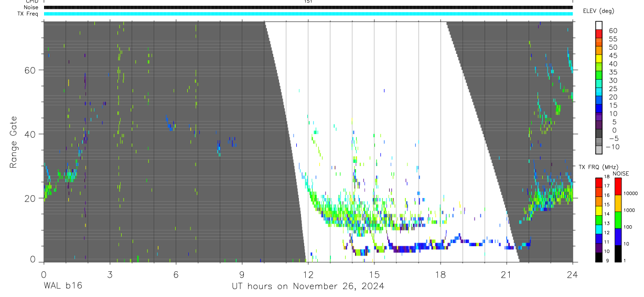
Task: Click the 'WAL b16' radar beam label
Action: click(x=62, y=286)
